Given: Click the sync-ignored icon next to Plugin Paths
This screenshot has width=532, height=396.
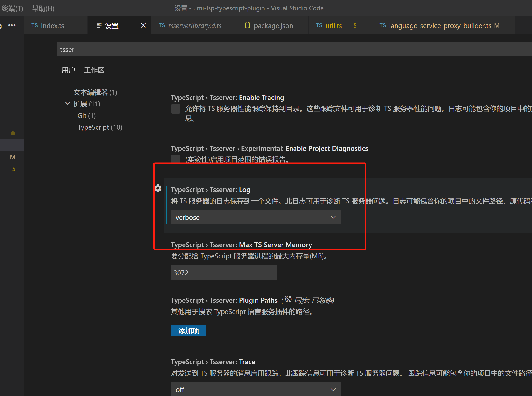Looking at the screenshot, I should click(x=288, y=299).
